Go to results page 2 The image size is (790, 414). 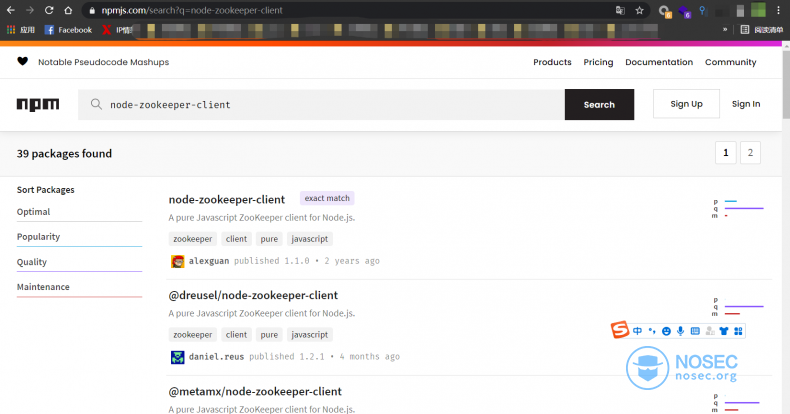point(750,153)
